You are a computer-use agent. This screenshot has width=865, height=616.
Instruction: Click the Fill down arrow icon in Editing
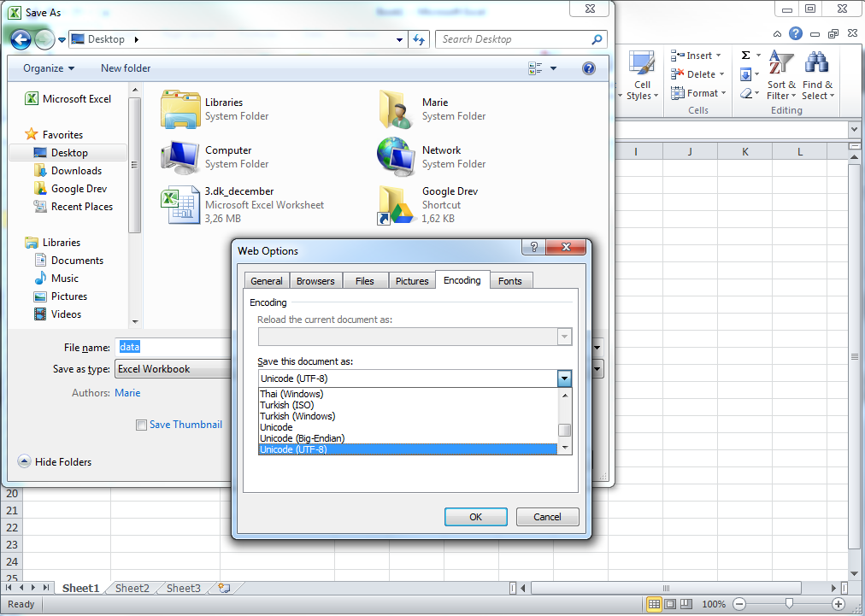pyautogui.click(x=746, y=73)
